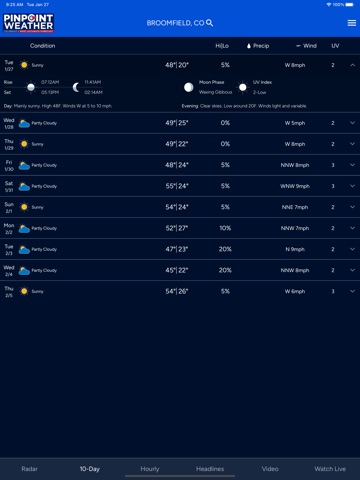Click the partly cloudy icon for Wed 2/4
The width and height of the screenshot is (360, 480).
[x=24, y=270]
